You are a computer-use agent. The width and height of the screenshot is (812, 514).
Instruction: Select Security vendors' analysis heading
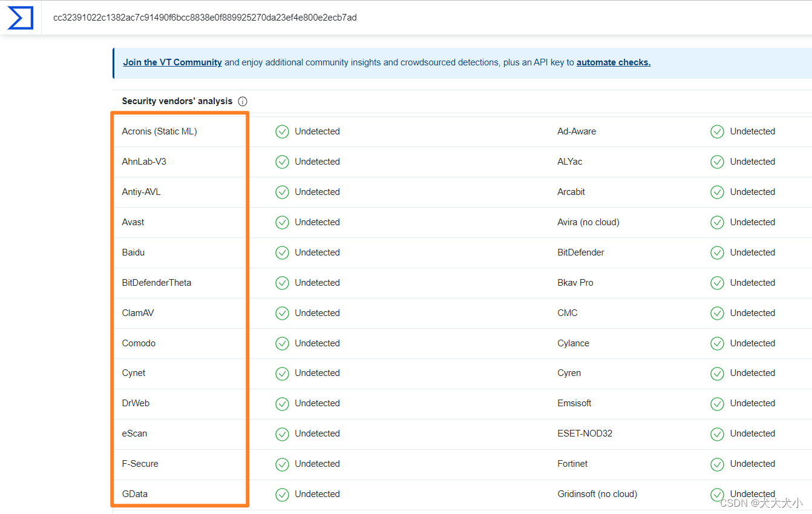(x=177, y=101)
